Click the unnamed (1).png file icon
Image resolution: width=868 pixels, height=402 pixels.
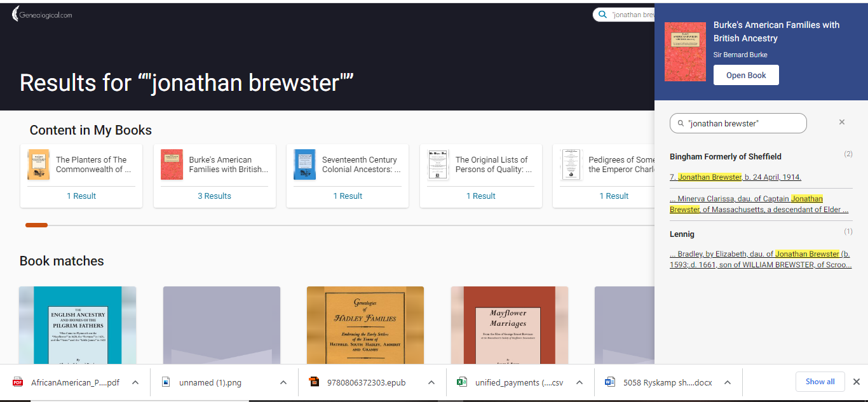click(x=166, y=382)
